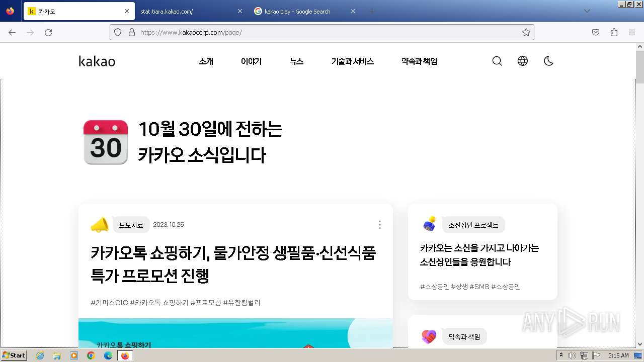The height and width of the screenshot is (362, 644).
Task: Click the article banner image thumbnail
Action: pyautogui.click(x=235, y=333)
